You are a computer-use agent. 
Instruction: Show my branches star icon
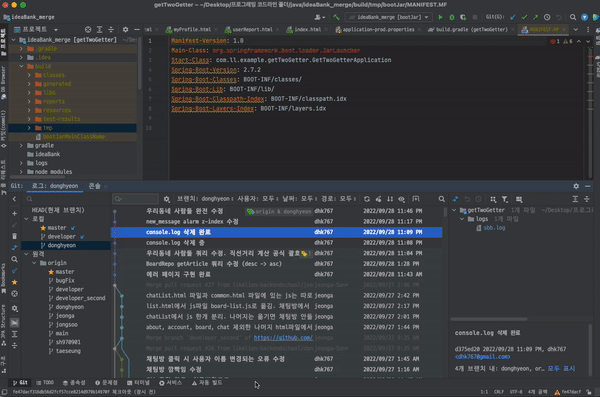[14, 282]
